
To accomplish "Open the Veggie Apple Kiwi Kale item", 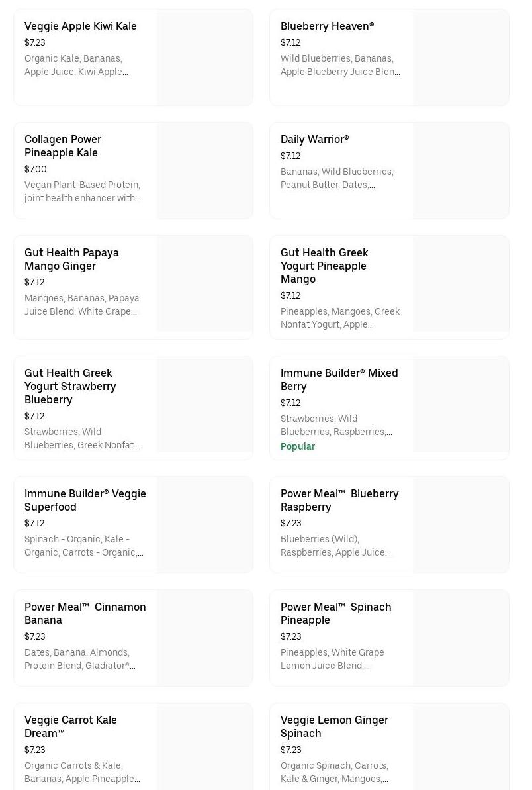I will point(81,26).
